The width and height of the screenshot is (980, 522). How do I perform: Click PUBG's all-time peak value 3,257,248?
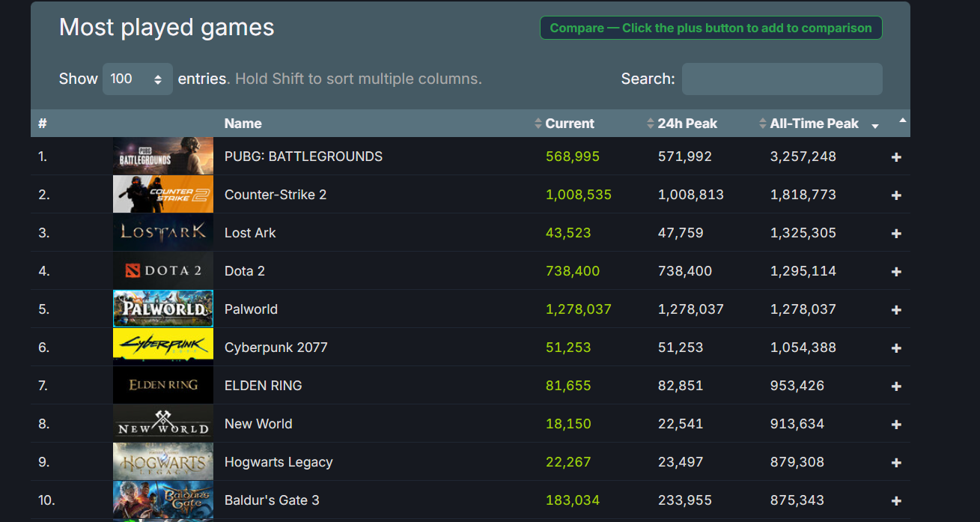tap(803, 157)
